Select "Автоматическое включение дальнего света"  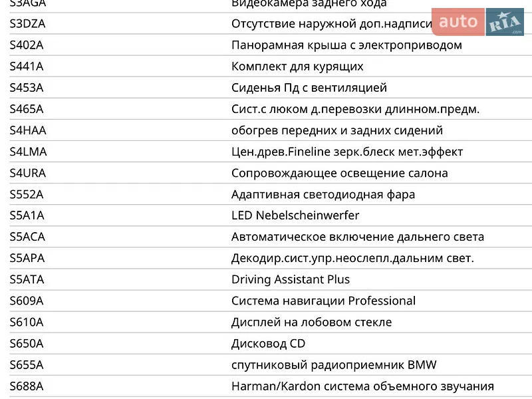(358, 237)
